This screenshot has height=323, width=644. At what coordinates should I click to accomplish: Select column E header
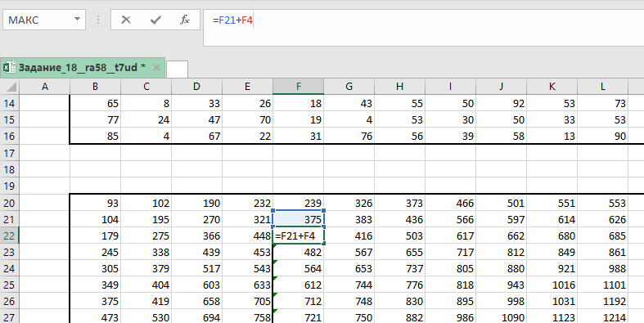248,87
